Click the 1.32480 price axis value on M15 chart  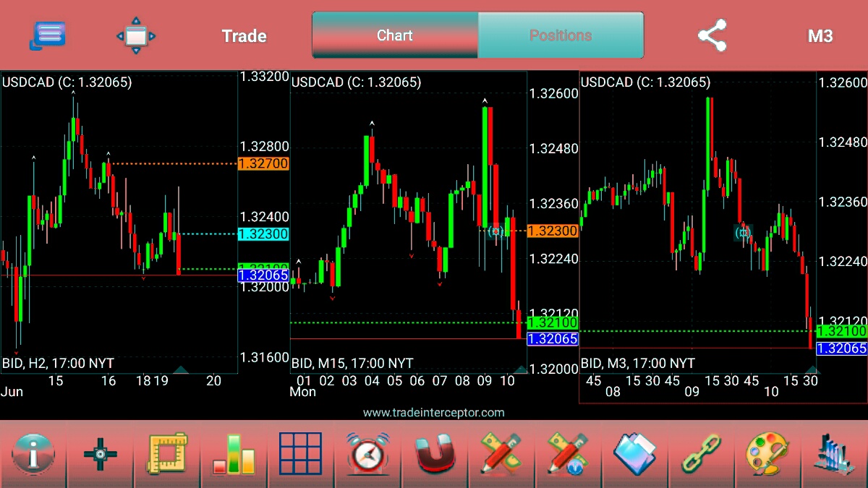[555, 148]
